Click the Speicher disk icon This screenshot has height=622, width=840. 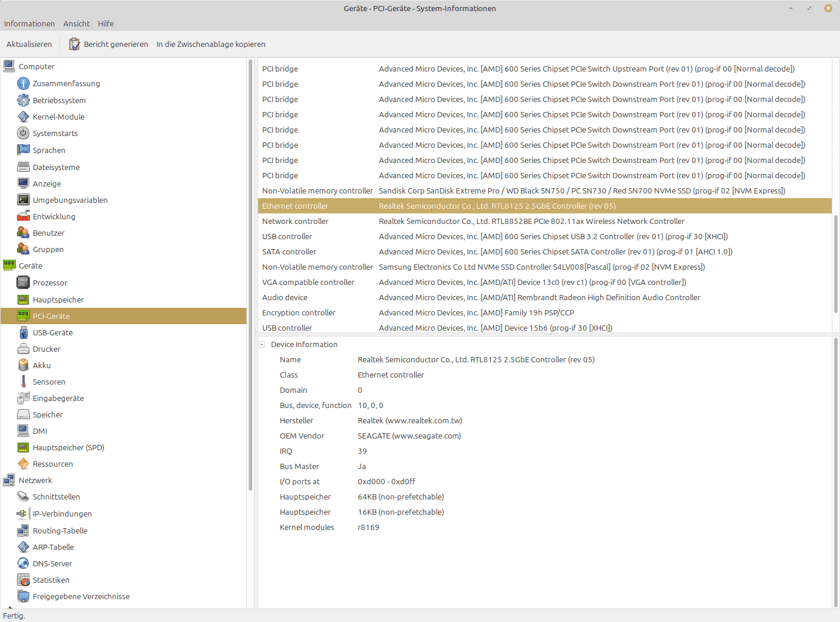point(23,414)
